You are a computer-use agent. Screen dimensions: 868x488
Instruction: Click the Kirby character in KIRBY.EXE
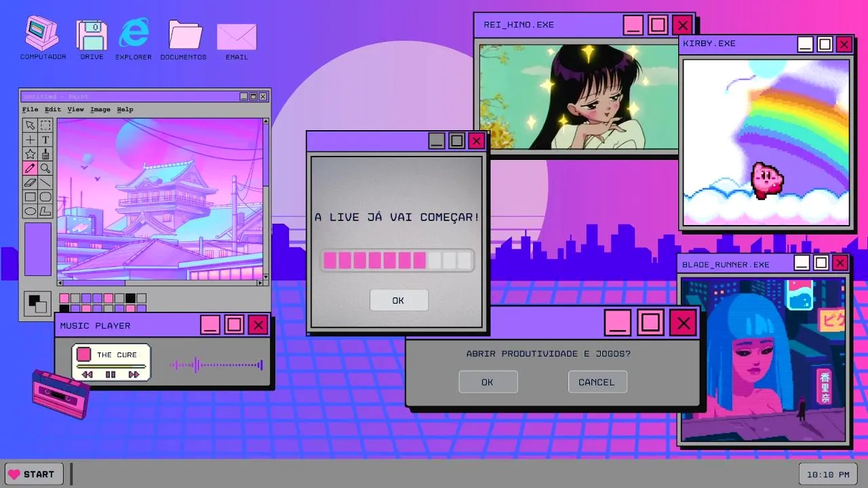[x=767, y=180]
